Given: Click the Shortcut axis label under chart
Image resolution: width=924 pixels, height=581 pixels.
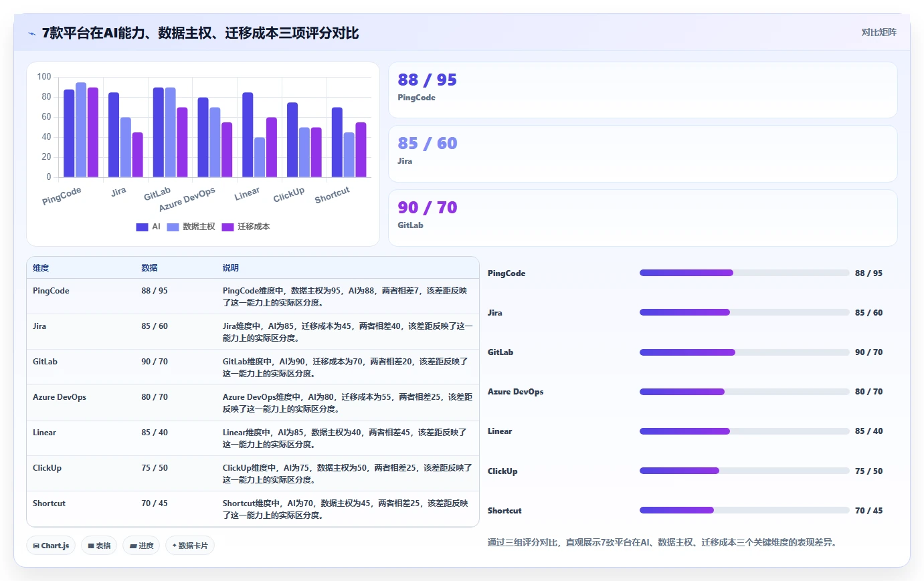Looking at the screenshot, I should point(332,195).
